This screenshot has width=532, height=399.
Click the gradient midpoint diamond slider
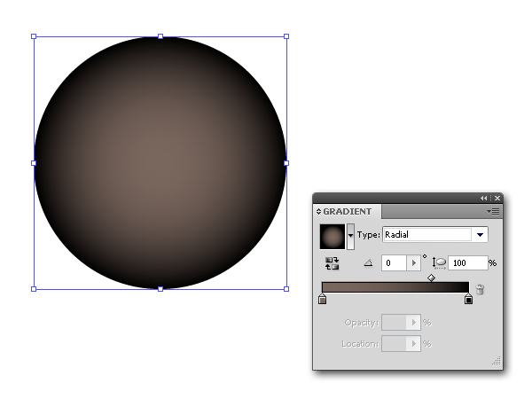coord(431,278)
